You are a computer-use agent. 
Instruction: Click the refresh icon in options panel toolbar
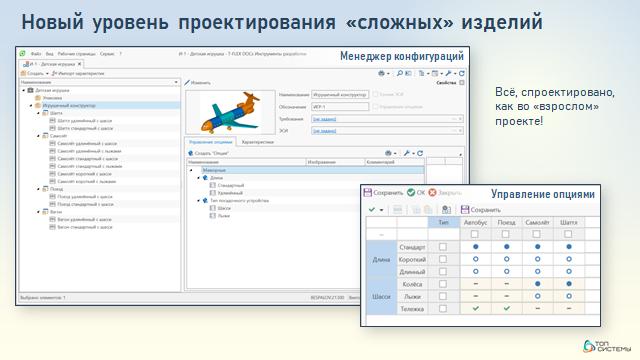coord(420,153)
